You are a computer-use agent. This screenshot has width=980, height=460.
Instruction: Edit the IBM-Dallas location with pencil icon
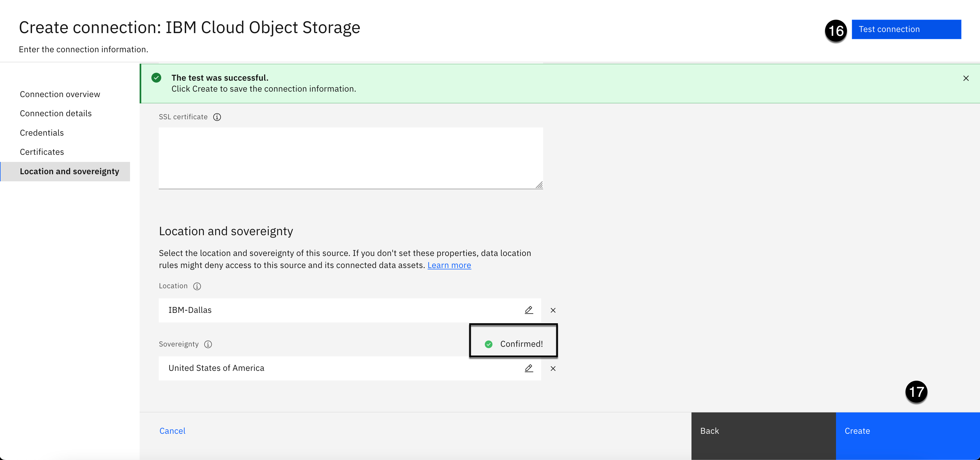point(528,310)
